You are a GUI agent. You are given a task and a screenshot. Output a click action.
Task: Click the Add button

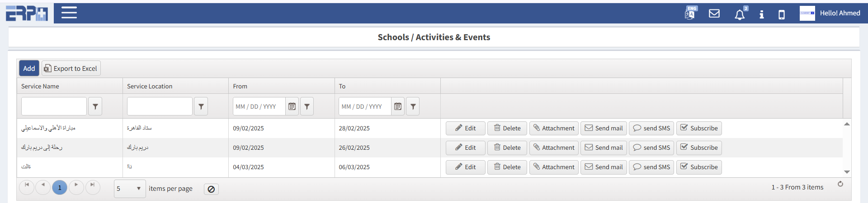(29, 68)
